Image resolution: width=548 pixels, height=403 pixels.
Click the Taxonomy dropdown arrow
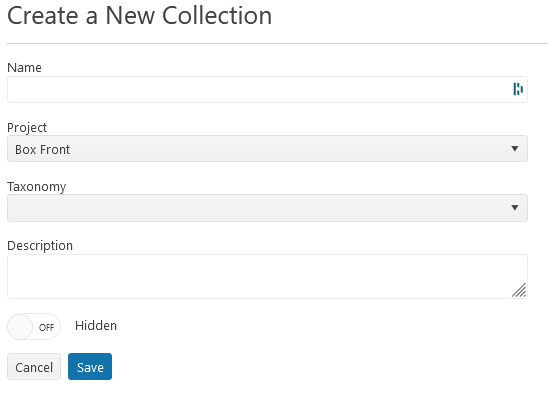tap(514, 208)
